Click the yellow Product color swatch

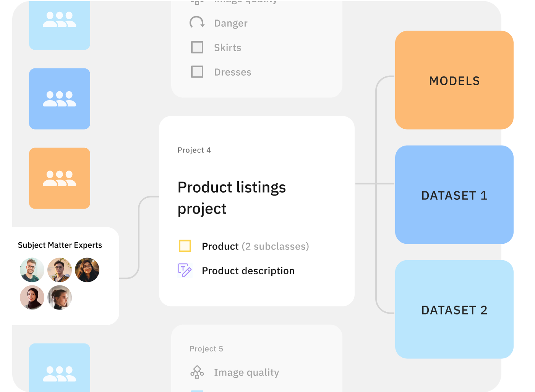click(185, 246)
